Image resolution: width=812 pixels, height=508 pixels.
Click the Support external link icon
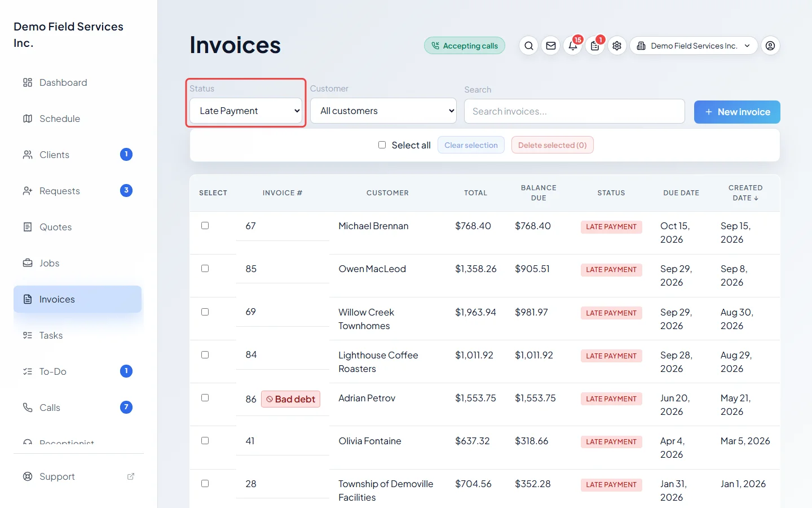pyautogui.click(x=131, y=476)
